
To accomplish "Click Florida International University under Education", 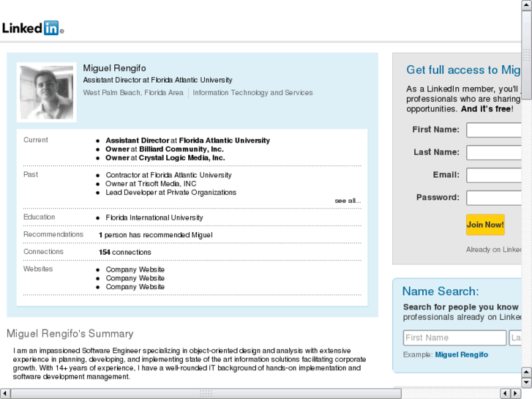I will click(x=154, y=217).
